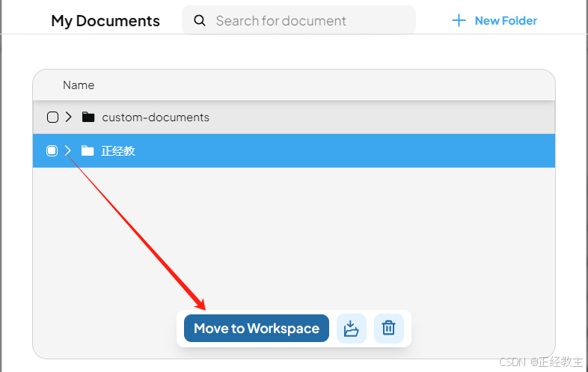Viewport: 588px width, 372px height.
Task: Click the black custom-documents folder icon
Action: click(x=88, y=117)
